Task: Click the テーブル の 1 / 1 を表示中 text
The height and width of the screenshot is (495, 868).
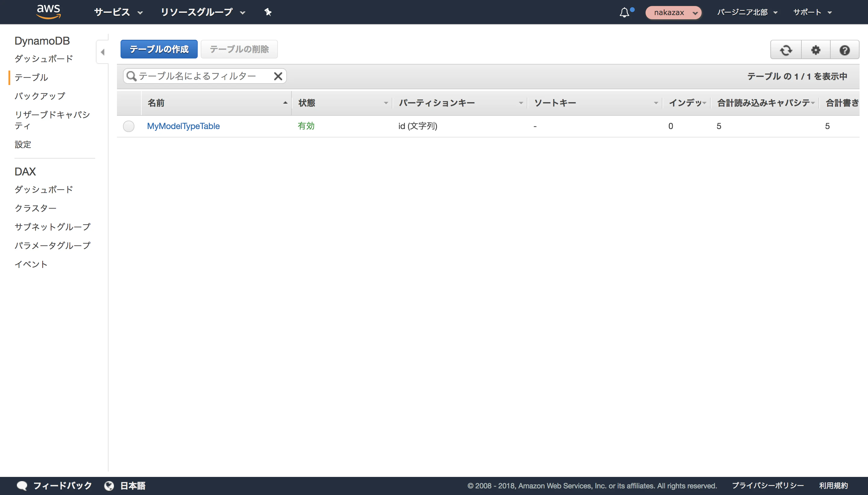Action: click(x=797, y=77)
